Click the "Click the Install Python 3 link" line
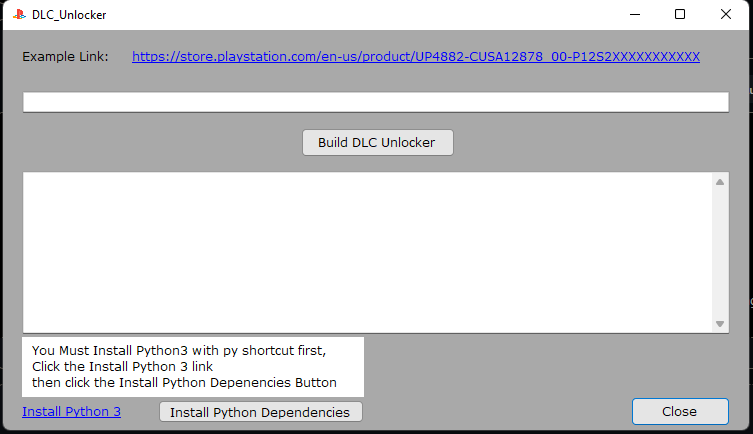This screenshot has height=434, width=753. click(122, 366)
